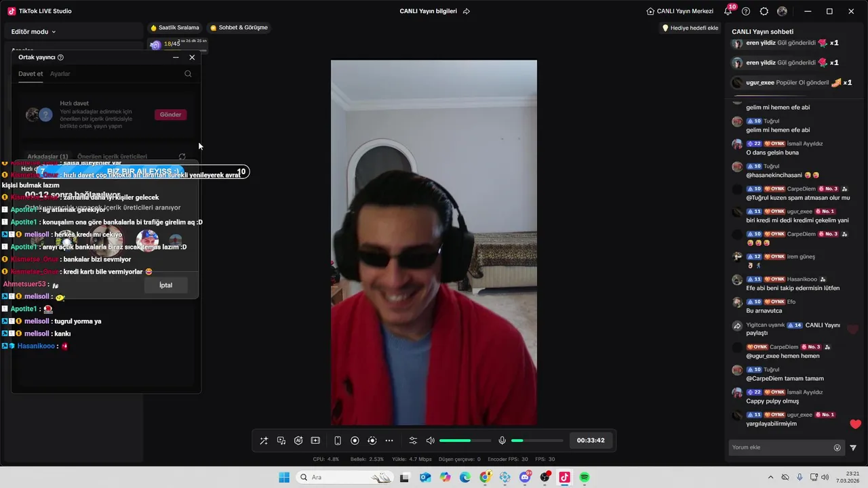Click the live timer 00:33:42

(x=591, y=441)
